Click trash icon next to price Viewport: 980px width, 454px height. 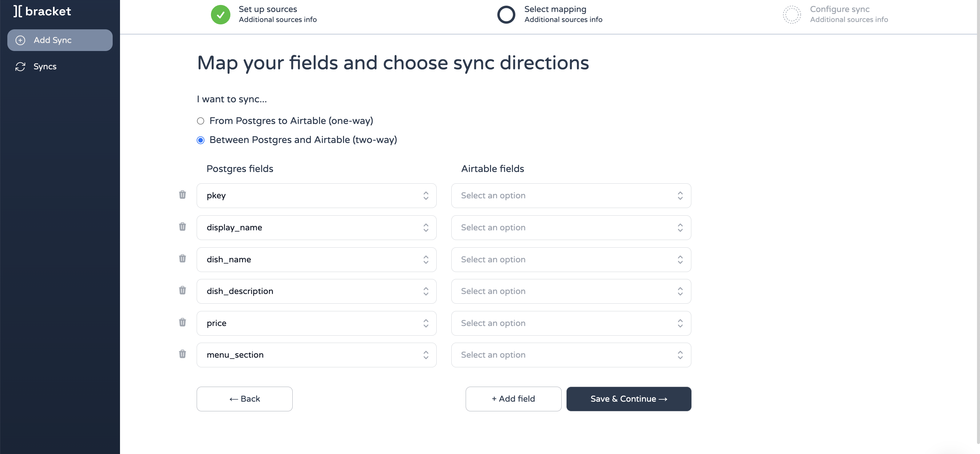tap(183, 322)
